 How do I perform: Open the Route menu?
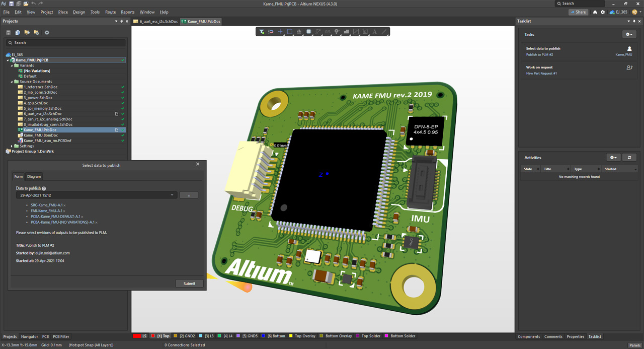point(110,12)
